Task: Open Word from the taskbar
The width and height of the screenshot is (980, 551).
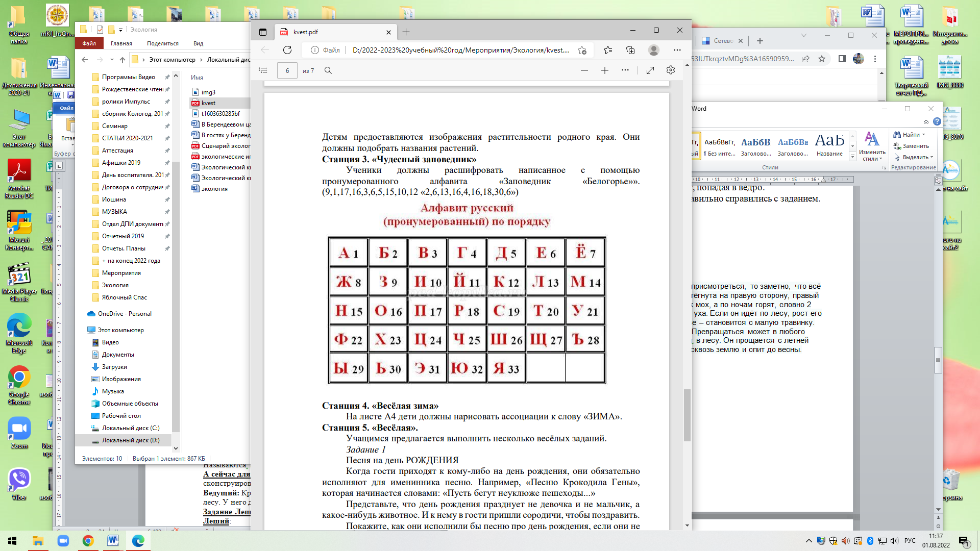Action: point(113,541)
